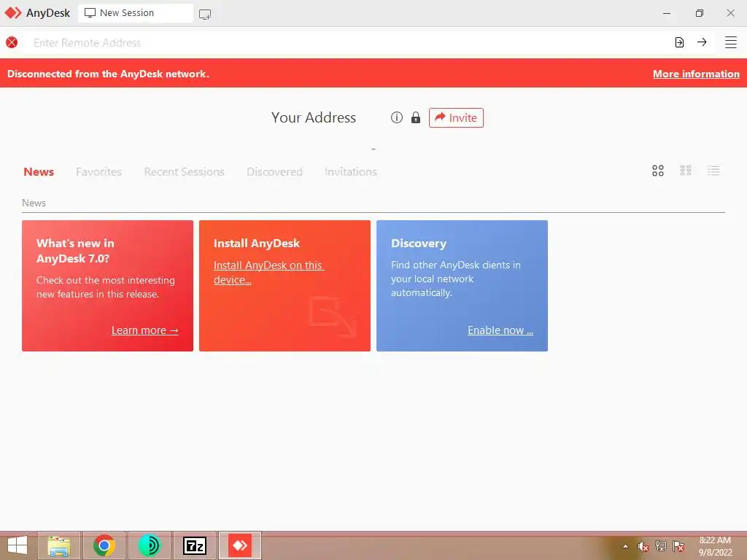
Task: Click the AnyDesk taskbar icon
Action: (239, 545)
